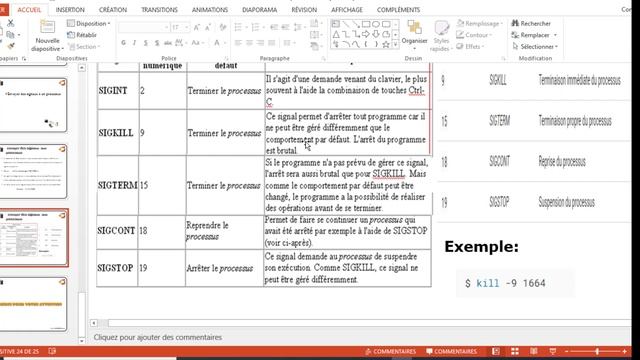Viewport: 640px width, 360px height.
Task: Select the rectangle shape in gallery
Action: point(366,24)
